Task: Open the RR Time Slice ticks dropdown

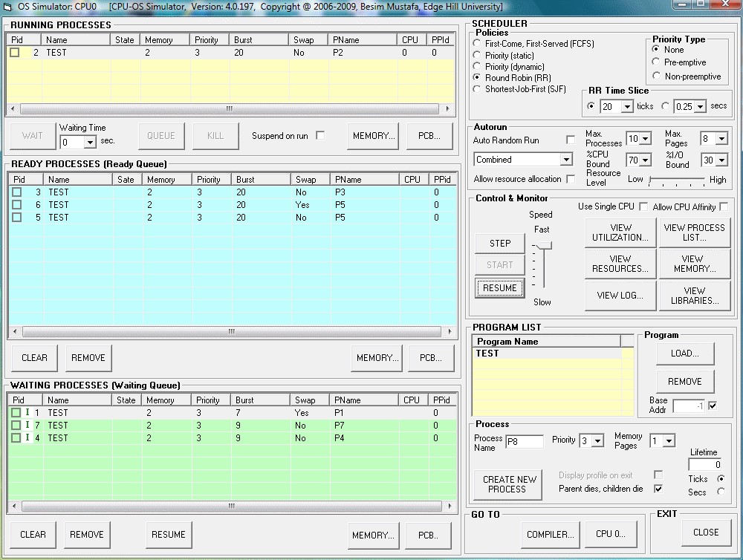Action: [627, 107]
